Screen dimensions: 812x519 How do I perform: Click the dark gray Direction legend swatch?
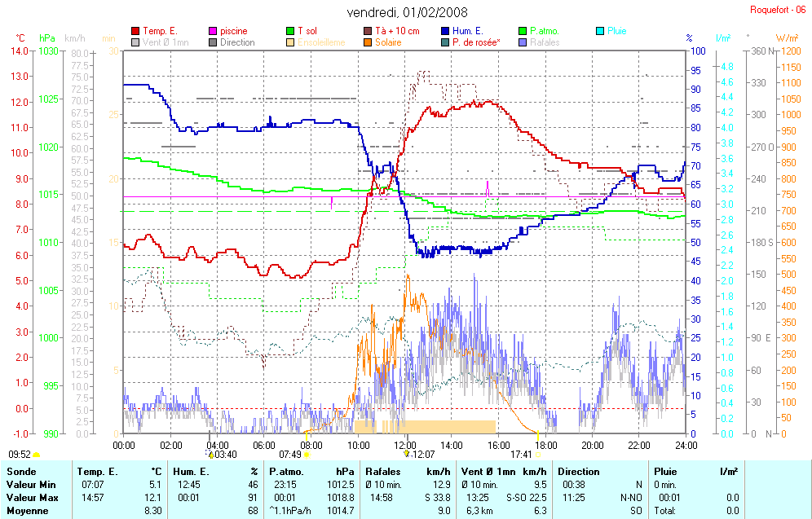[212, 42]
